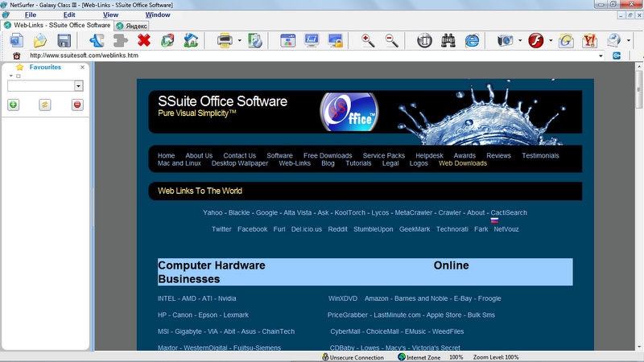
Task: Open a file with the folder icon
Action: pos(40,41)
